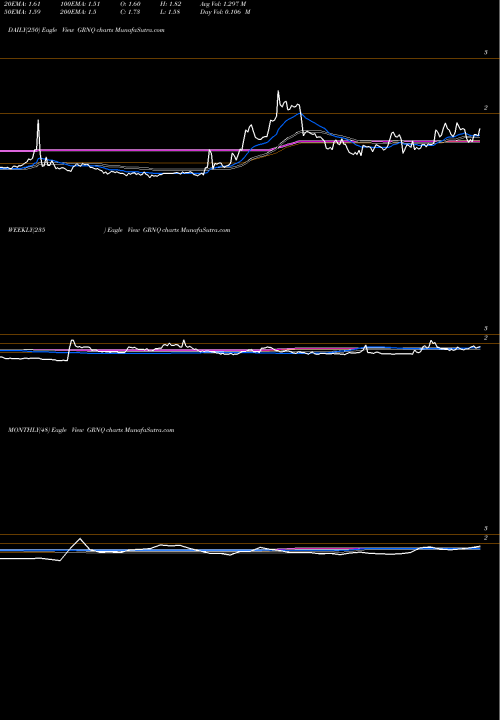Select the low price L: 1.58
Viewport: 500px width, 720px height.
click(171, 12)
